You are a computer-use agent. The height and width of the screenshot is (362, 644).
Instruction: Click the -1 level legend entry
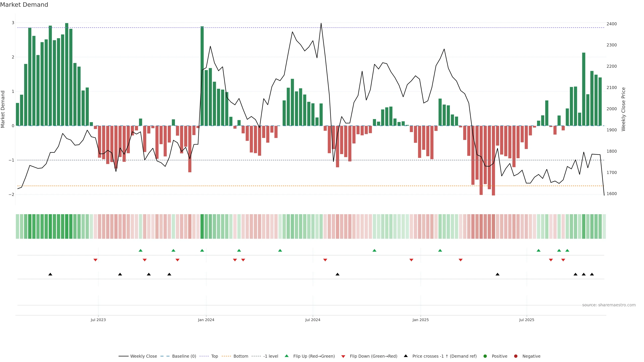pyautogui.click(x=271, y=356)
